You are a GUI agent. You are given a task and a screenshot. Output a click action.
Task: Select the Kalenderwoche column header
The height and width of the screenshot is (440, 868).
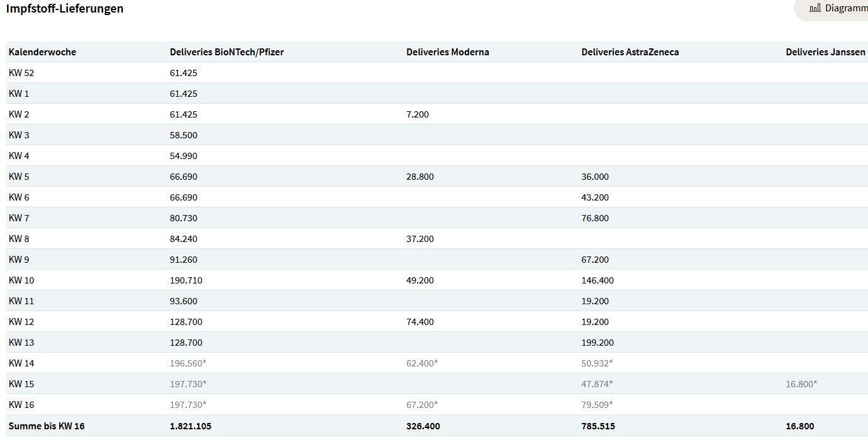42,52
